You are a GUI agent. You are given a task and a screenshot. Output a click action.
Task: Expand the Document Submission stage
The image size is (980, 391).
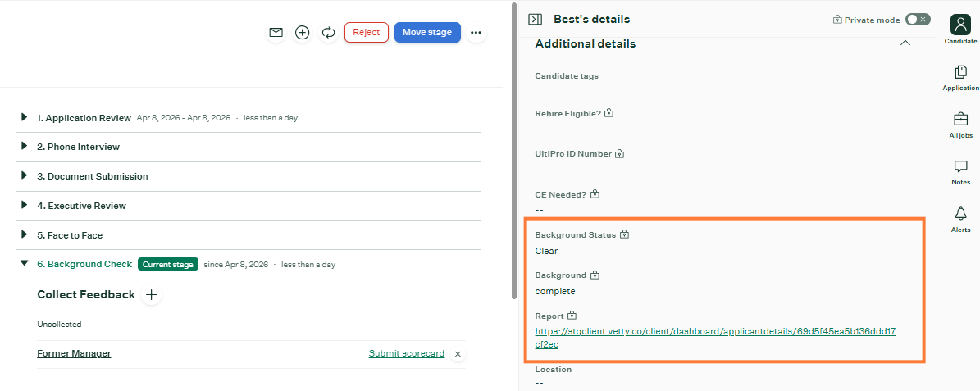pyautogui.click(x=25, y=176)
